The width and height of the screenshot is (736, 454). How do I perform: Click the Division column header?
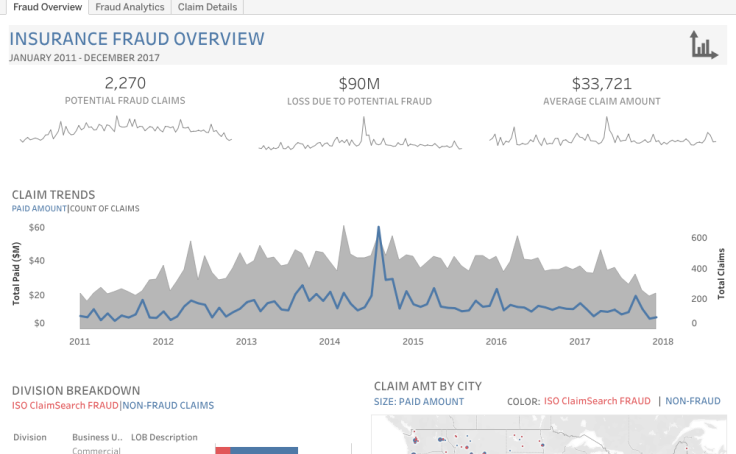(30, 437)
